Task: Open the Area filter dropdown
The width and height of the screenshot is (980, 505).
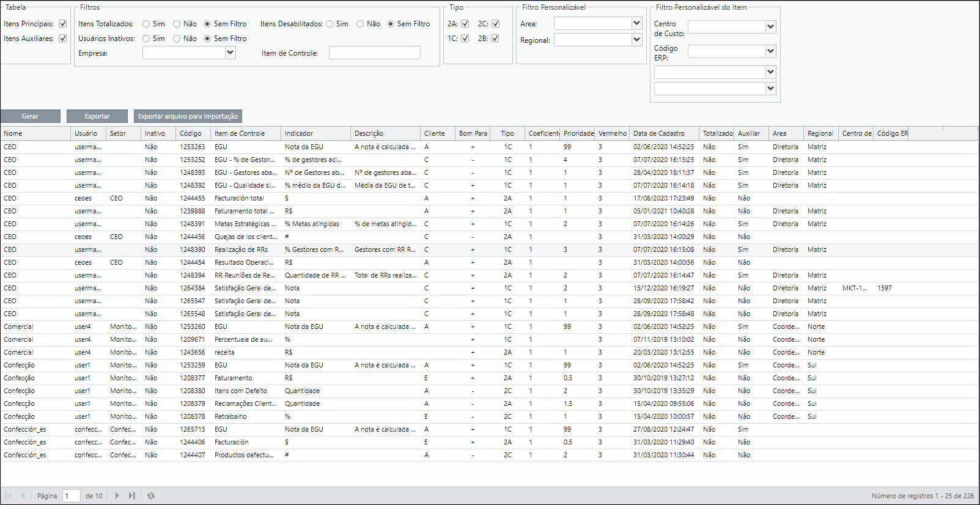Action: pos(636,23)
